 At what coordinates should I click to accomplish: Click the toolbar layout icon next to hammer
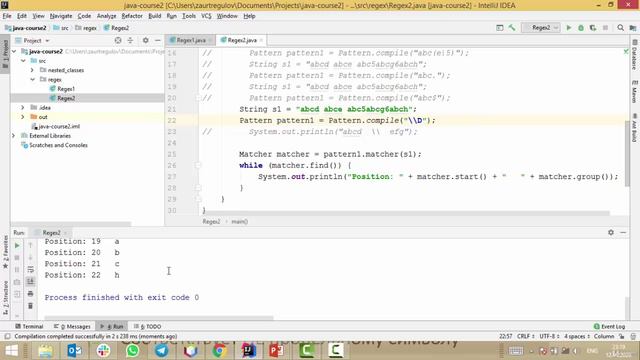(500, 28)
